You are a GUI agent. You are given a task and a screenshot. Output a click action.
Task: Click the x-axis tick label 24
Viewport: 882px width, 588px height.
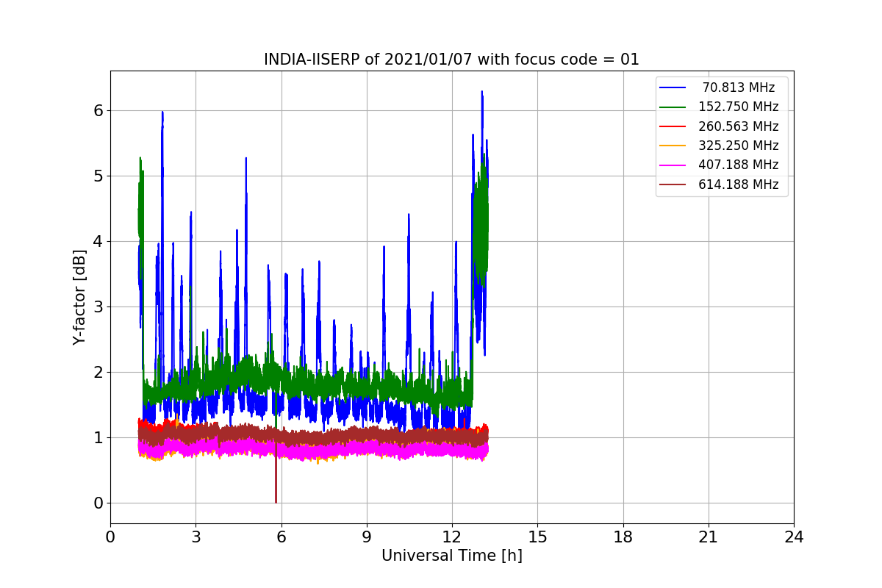794,537
